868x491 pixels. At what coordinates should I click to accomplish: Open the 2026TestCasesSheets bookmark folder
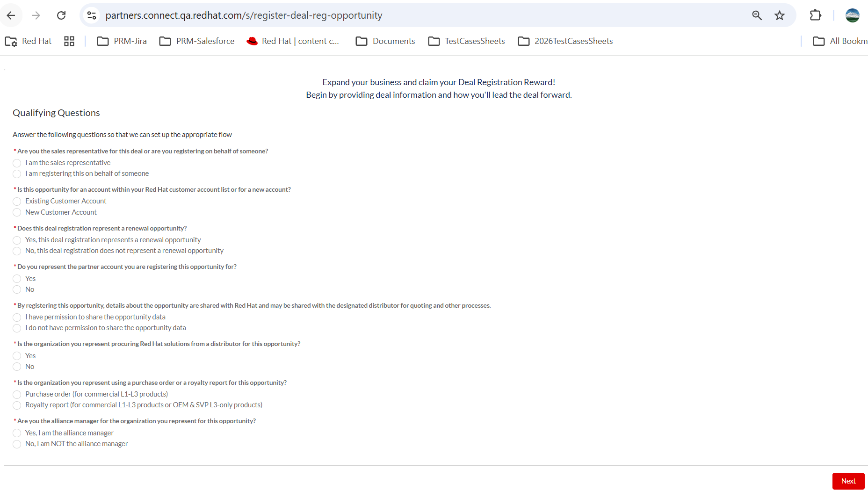[x=565, y=41]
